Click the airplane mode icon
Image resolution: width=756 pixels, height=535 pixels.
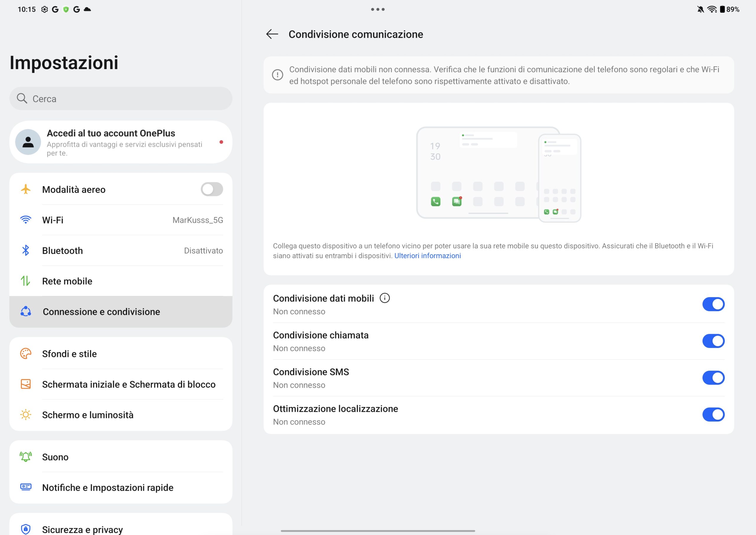click(26, 189)
